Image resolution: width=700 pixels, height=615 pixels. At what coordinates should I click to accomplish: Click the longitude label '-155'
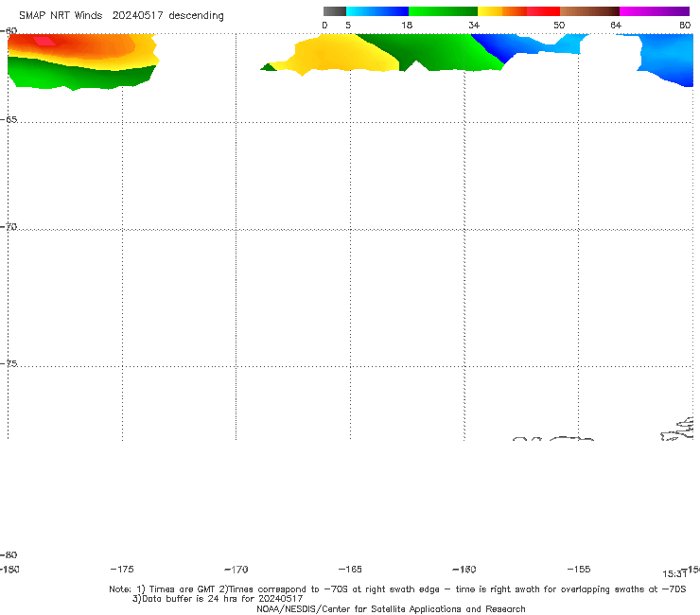pyautogui.click(x=579, y=569)
